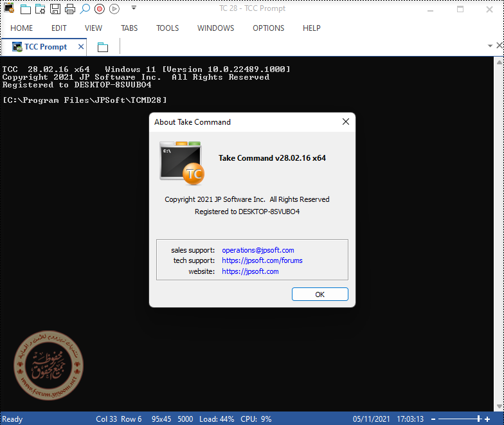
Task: Click the Save floppy disk icon
Action: 55,9
